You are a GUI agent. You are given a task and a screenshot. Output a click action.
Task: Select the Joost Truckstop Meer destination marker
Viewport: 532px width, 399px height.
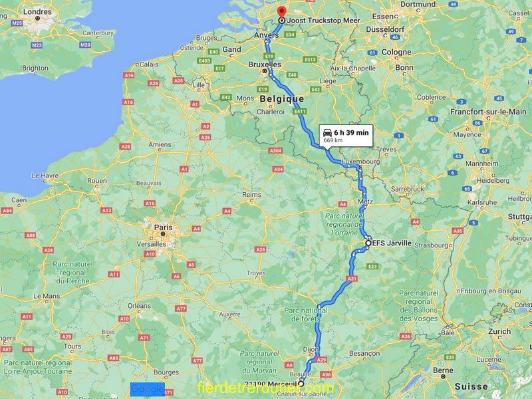281,21
